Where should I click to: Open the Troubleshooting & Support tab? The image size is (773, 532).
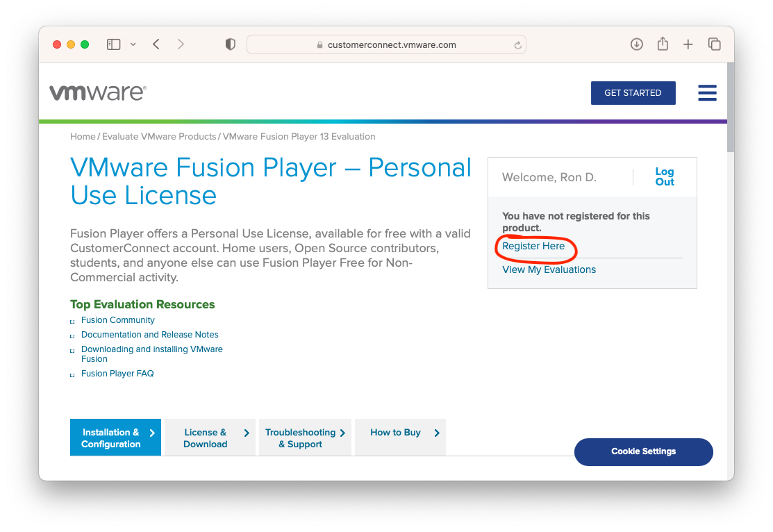pos(305,438)
